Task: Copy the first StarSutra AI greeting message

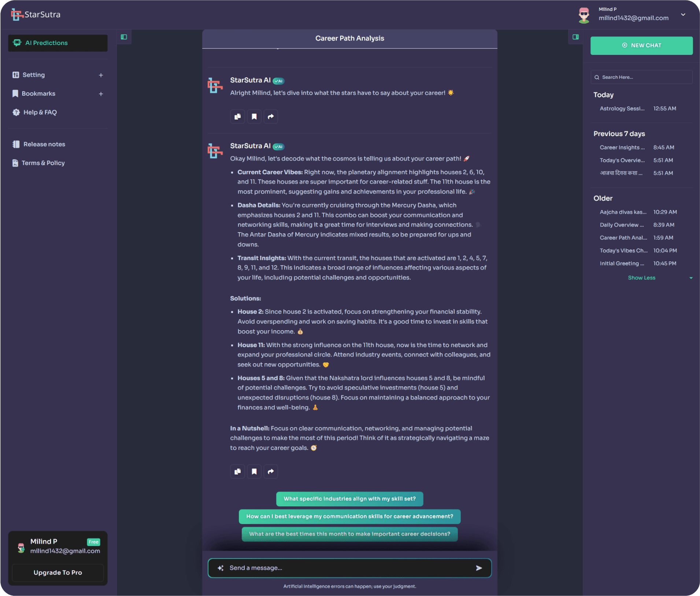Action: tap(237, 117)
